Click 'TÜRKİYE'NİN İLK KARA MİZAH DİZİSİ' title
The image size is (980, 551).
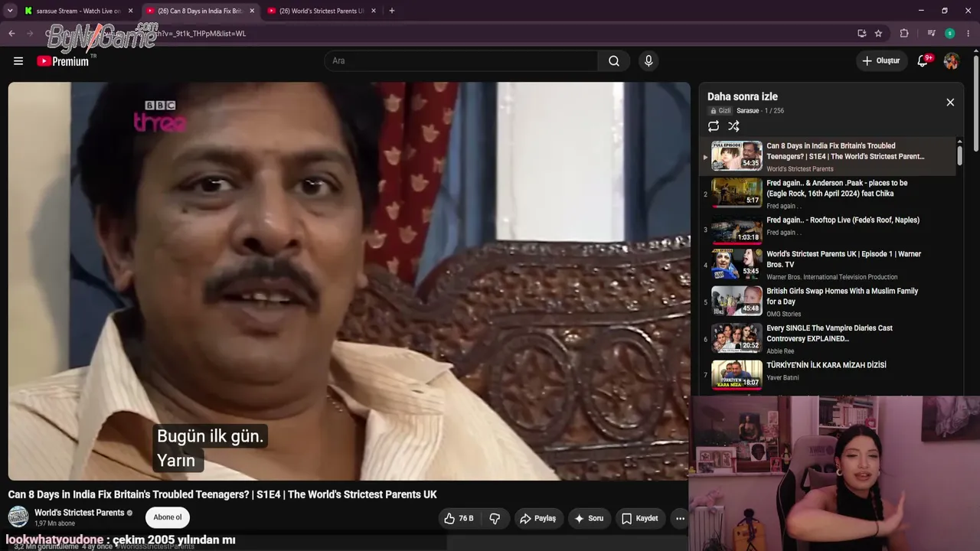click(826, 366)
